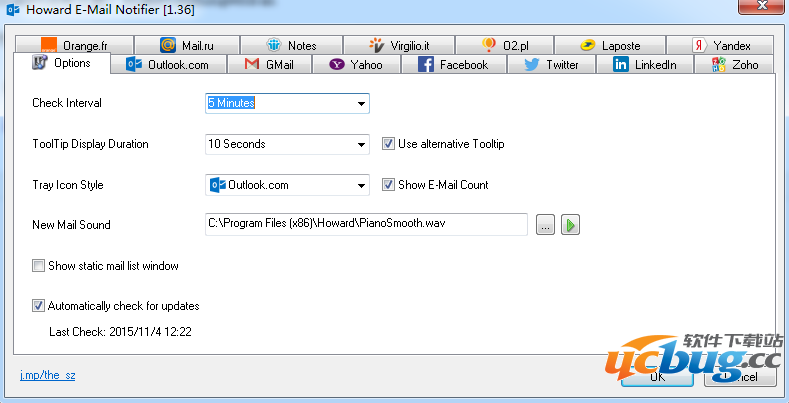Image resolution: width=789 pixels, height=403 pixels.
Task: Click the Yandex tab icon
Action: coord(699,45)
